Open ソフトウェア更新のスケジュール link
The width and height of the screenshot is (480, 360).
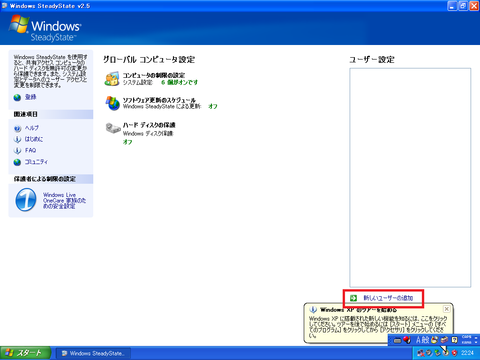tap(159, 100)
